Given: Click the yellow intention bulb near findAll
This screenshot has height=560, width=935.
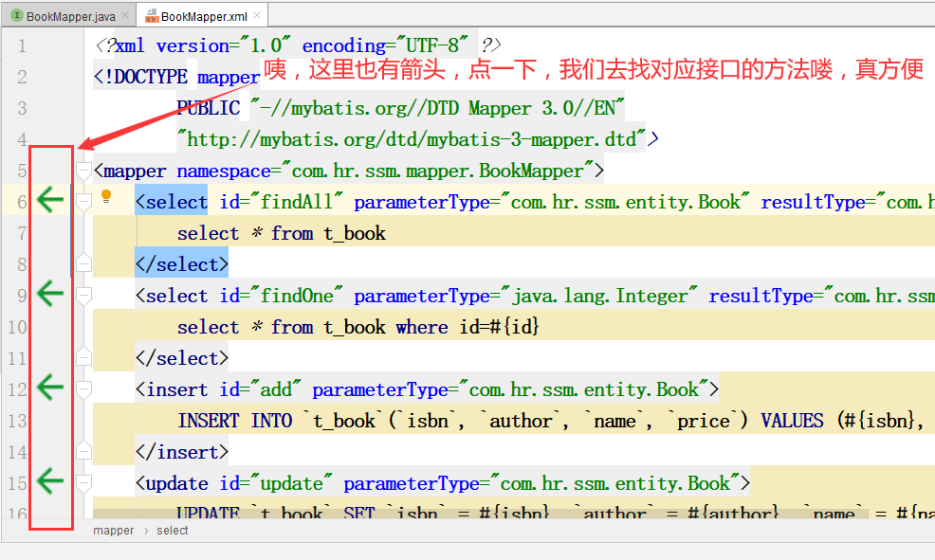Looking at the screenshot, I should 106,197.
